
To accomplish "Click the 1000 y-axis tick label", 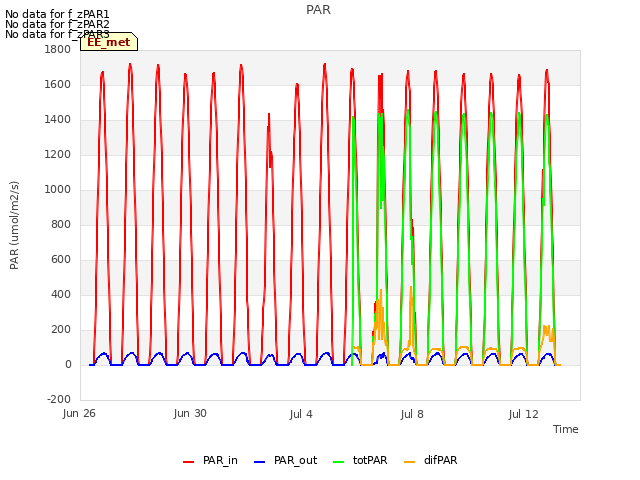I will pos(58,190).
